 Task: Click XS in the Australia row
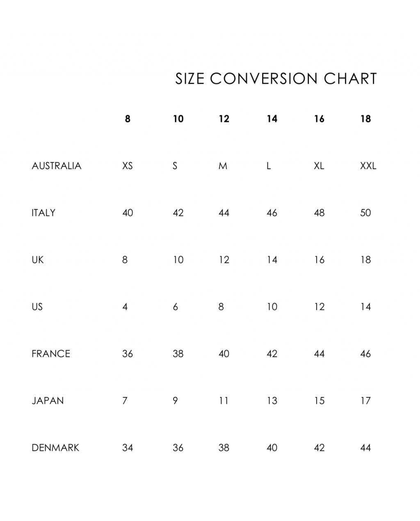[128, 166]
